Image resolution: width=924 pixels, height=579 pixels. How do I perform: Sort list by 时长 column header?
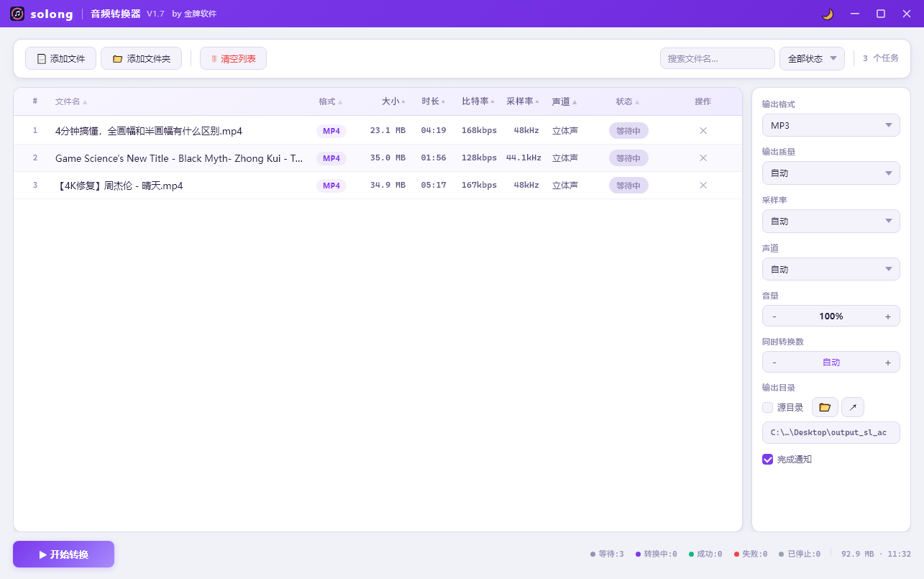(433, 101)
